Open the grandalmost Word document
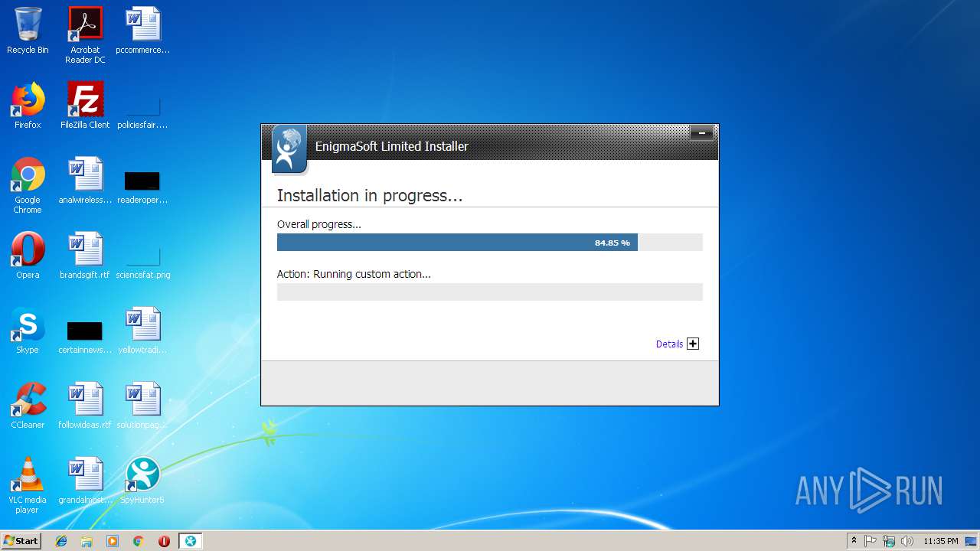 click(85, 481)
